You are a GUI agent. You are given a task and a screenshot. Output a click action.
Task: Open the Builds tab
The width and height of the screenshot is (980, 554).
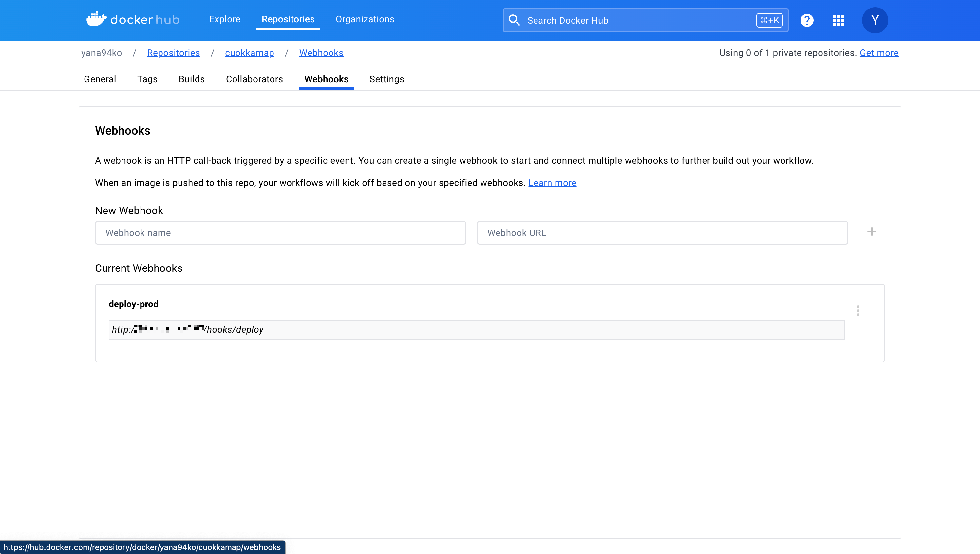(191, 79)
